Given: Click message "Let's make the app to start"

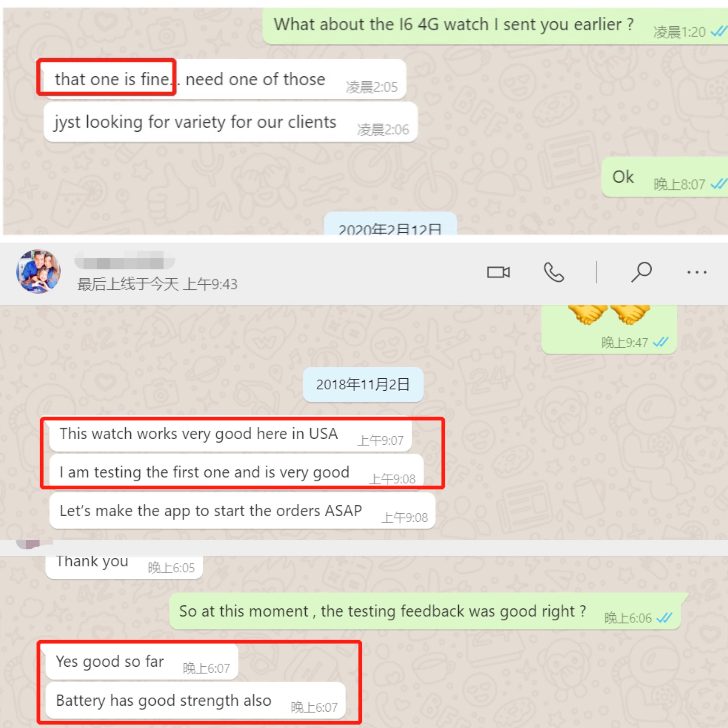Looking at the screenshot, I should tap(242, 511).
